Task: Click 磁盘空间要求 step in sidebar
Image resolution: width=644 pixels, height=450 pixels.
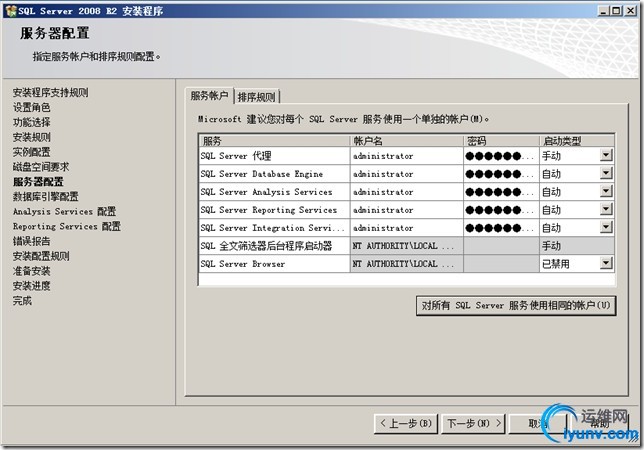Action: pyautogui.click(x=41, y=167)
